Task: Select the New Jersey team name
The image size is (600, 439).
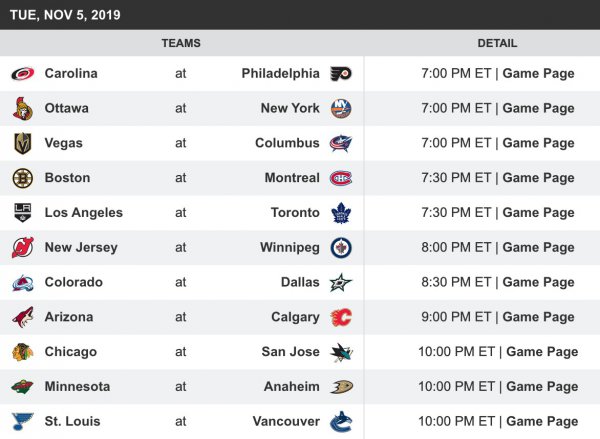Action: click(81, 247)
